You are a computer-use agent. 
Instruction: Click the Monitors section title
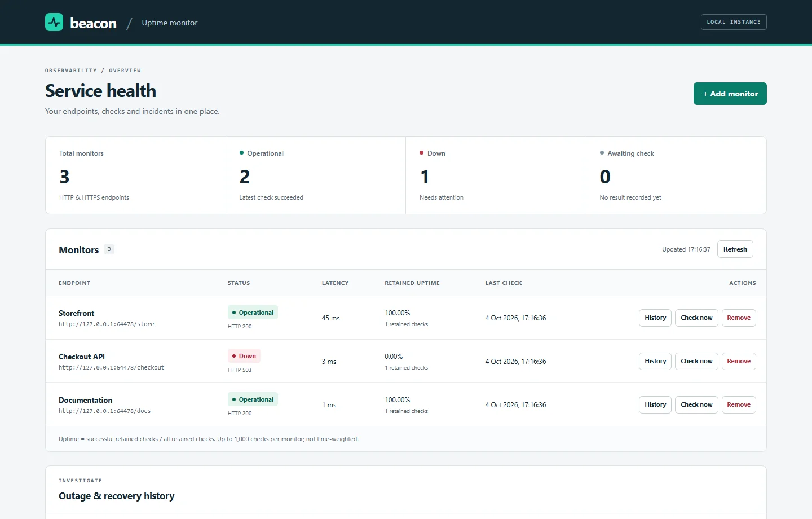pyautogui.click(x=79, y=250)
